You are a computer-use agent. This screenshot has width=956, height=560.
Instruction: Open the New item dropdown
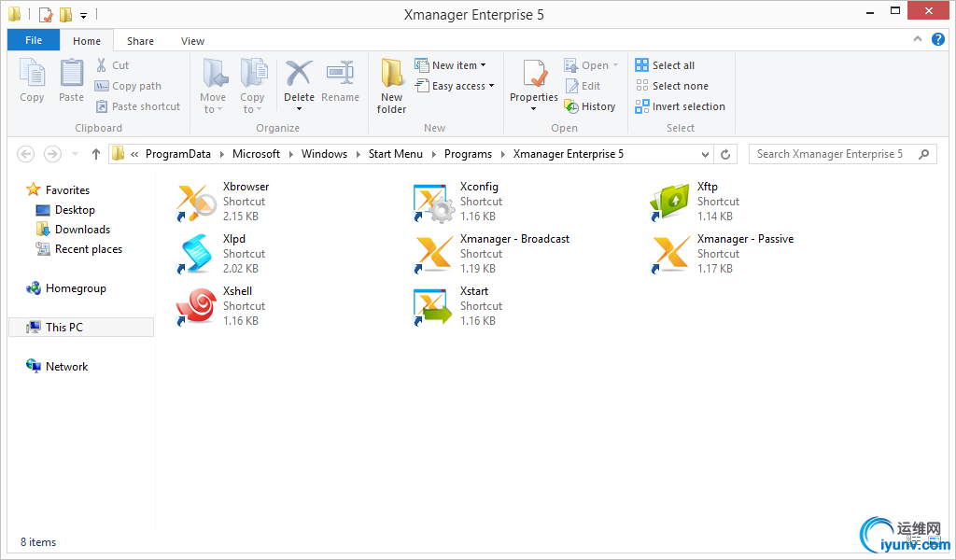(451, 65)
